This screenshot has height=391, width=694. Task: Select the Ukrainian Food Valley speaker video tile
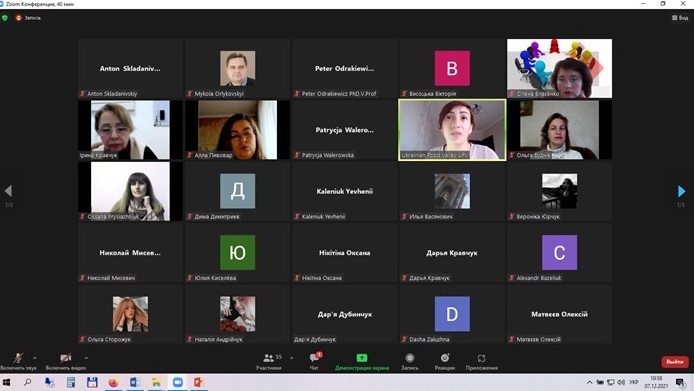click(x=452, y=130)
